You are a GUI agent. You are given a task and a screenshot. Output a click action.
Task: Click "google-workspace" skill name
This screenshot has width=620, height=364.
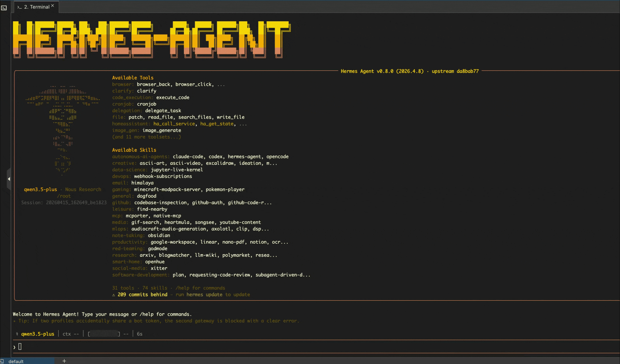(x=173, y=242)
